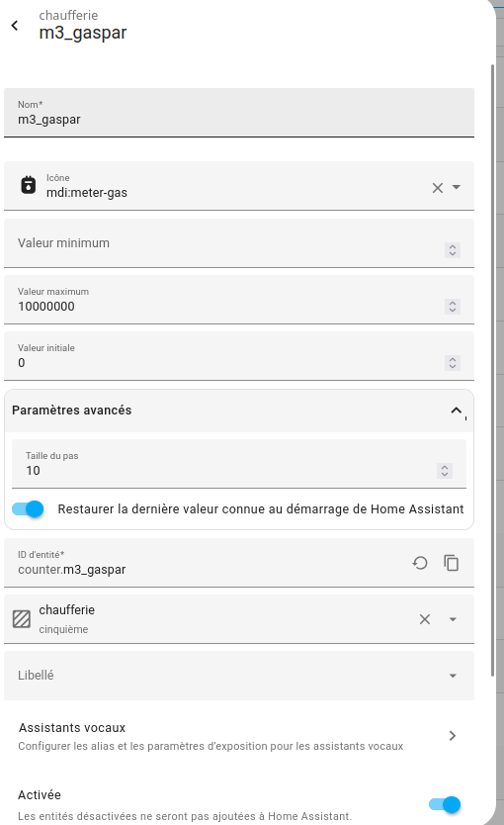Adjust the Valeur maximum stepper arrows
This screenshot has width=504, height=825.
(x=453, y=307)
